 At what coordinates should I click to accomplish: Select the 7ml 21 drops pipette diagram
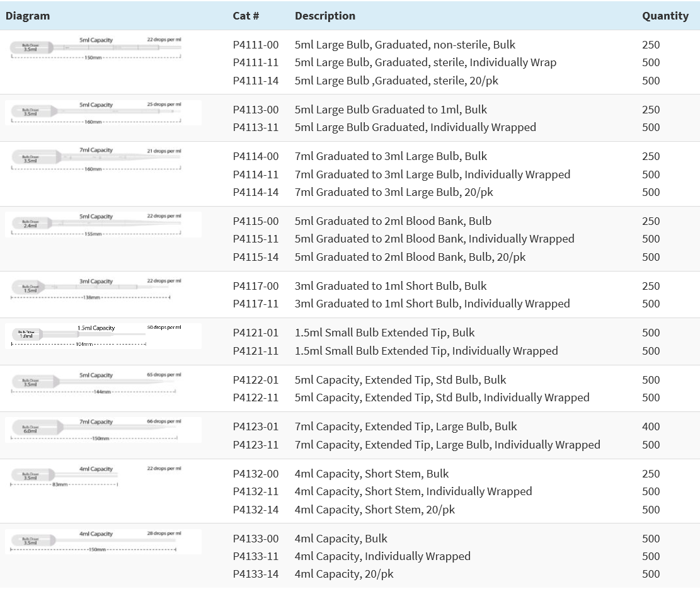[96, 159]
